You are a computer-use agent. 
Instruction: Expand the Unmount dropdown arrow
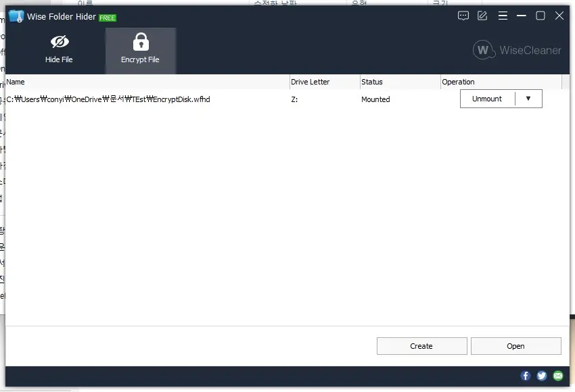(528, 99)
